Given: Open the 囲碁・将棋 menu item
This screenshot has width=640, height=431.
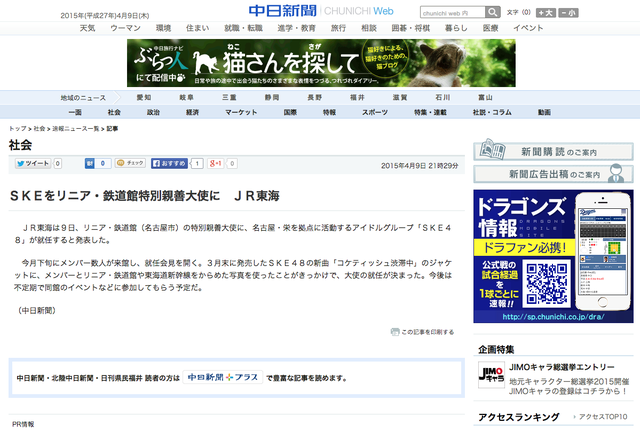Looking at the screenshot, I should point(411,28).
